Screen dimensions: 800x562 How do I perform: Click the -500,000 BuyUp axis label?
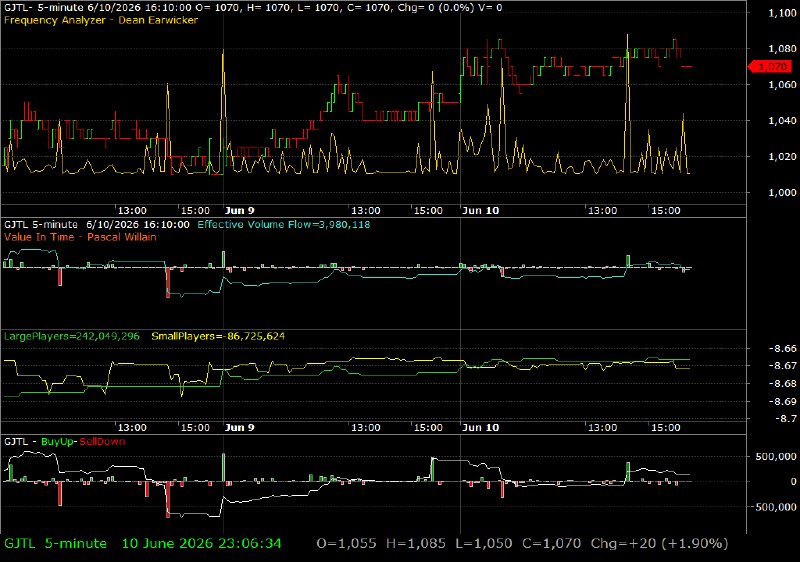(x=774, y=507)
